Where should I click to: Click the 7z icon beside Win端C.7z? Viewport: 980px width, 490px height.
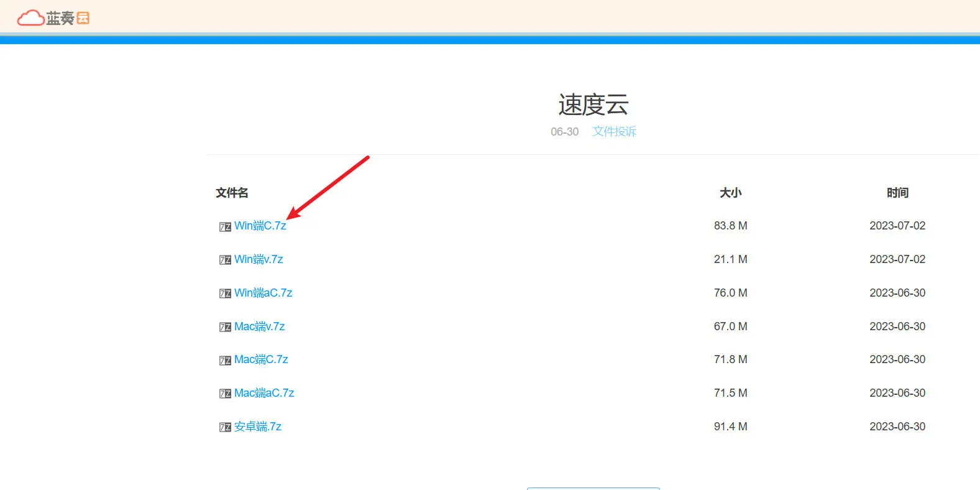(225, 227)
